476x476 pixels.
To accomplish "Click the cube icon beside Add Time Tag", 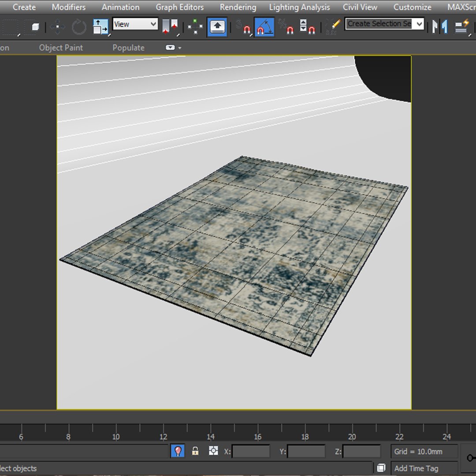I will pos(381,468).
